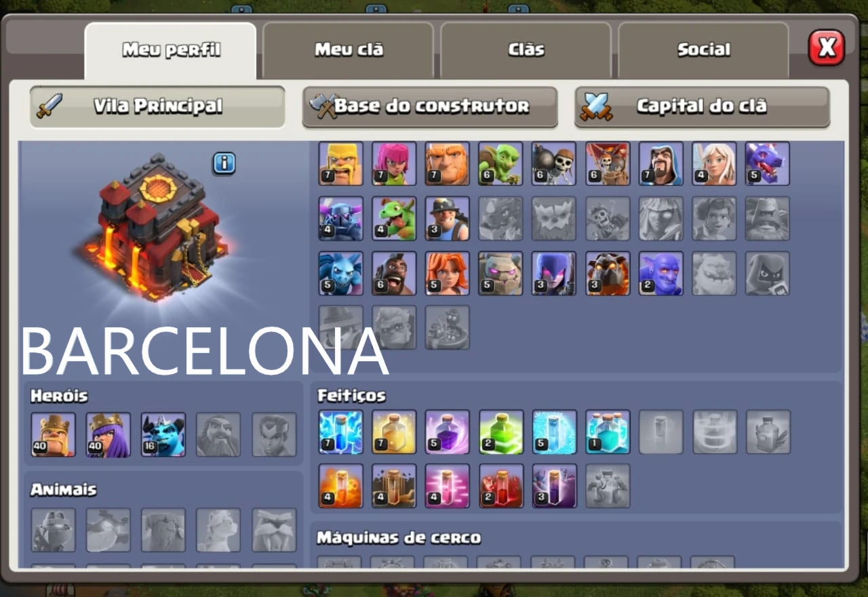Switch to the Meu clã tab
This screenshot has width=868, height=597.
pyautogui.click(x=349, y=51)
